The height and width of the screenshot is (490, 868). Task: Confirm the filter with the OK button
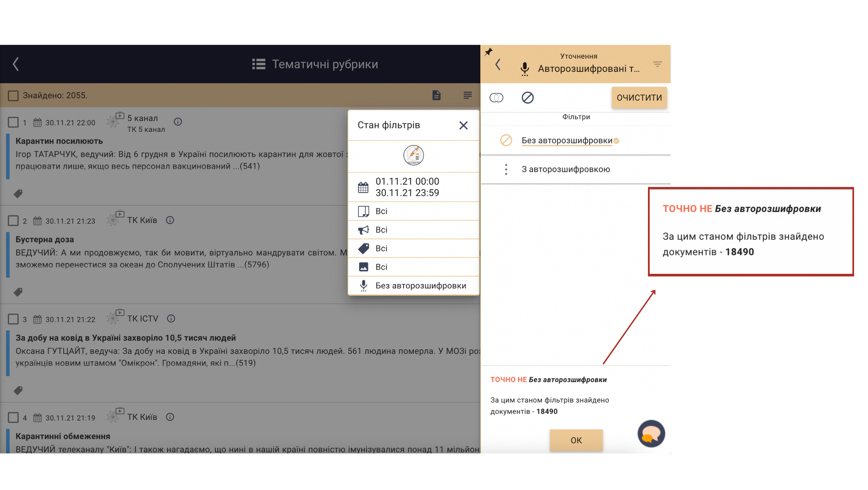pyautogui.click(x=576, y=440)
